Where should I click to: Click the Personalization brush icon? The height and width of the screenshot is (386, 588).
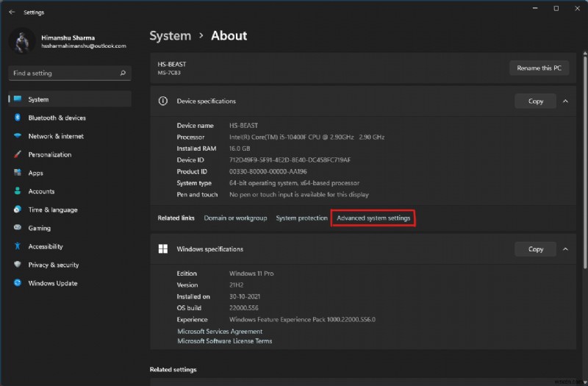tap(18, 154)
